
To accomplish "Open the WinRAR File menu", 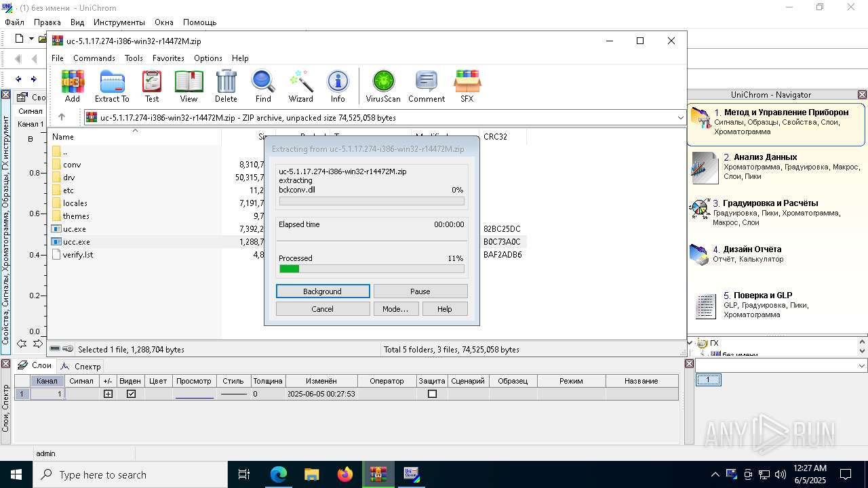I will tap(58, 58).
